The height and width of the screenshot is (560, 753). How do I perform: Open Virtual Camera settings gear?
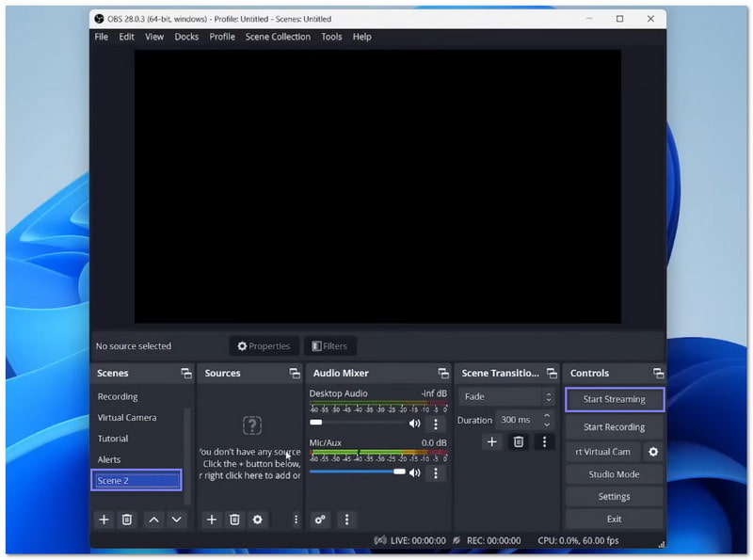point(653,452)
